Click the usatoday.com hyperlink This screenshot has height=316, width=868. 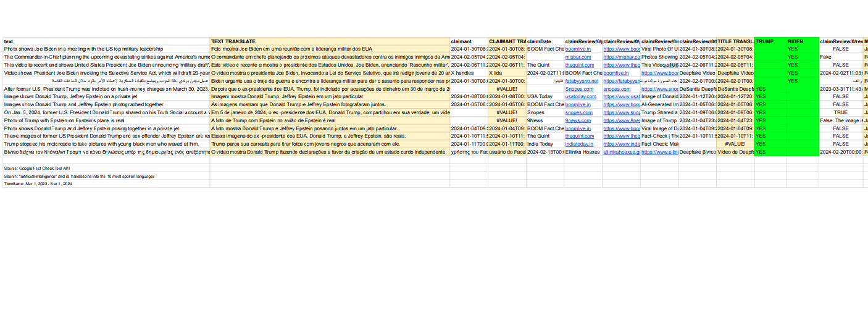579,97
